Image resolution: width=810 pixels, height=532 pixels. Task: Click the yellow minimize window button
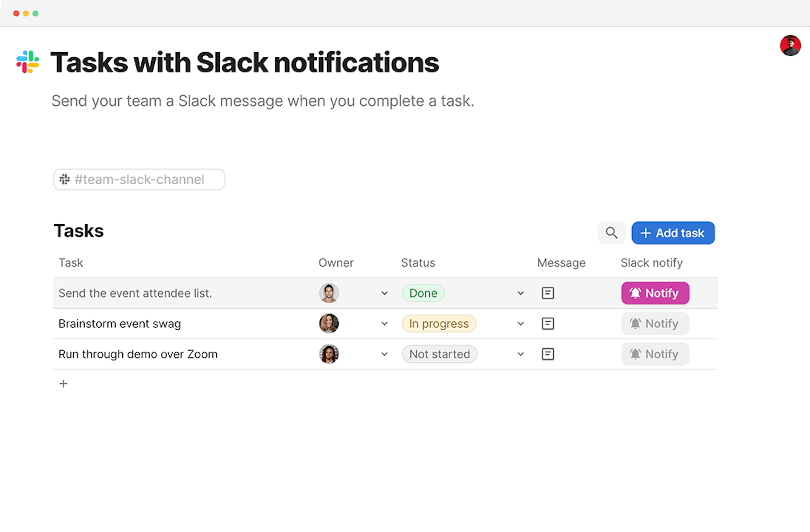(26, 13)
